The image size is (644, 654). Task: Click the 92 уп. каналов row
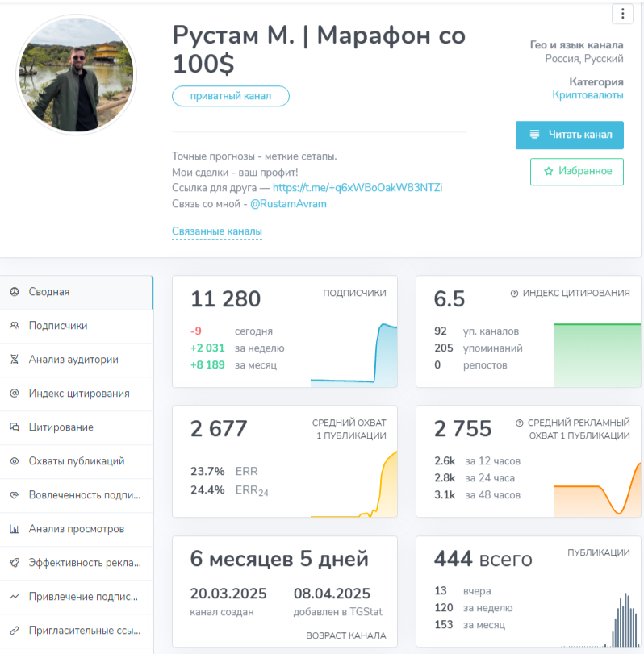coord(477,331)
